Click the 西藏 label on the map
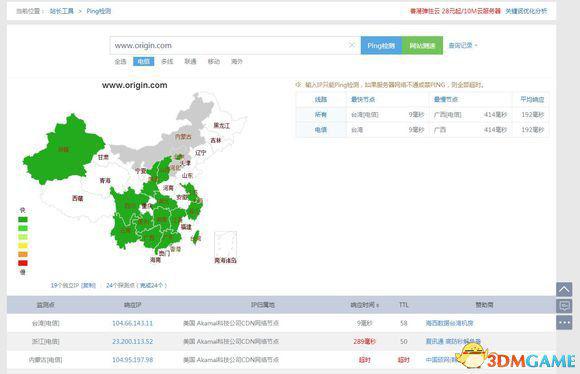The image size is (580, 374). point(77,198)
